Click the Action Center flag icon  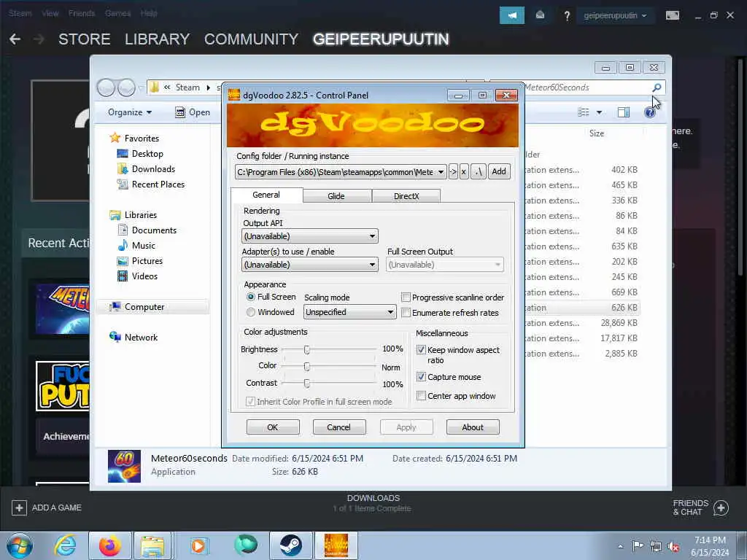pyautogui.click(x=638, y=546)
